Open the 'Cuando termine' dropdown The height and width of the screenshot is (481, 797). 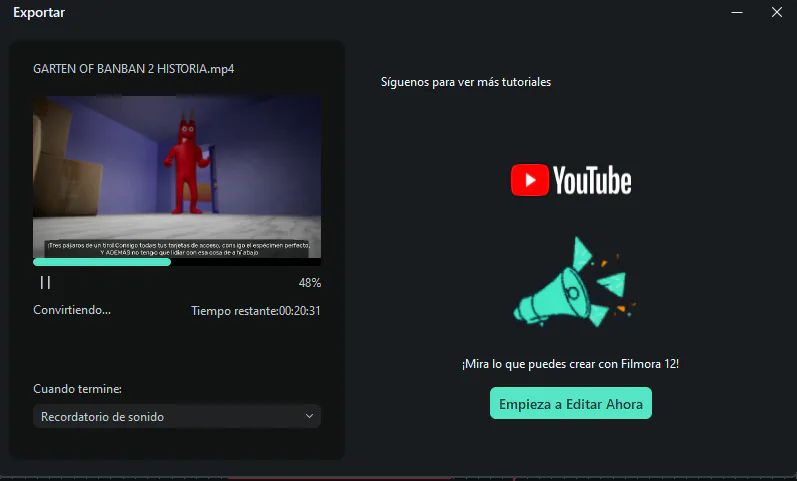177,416
